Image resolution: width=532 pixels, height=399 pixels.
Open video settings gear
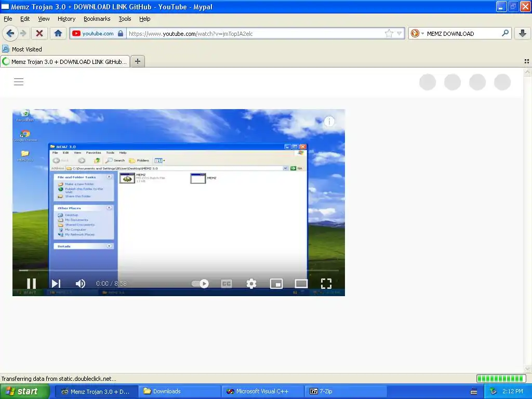click(251, 283)
